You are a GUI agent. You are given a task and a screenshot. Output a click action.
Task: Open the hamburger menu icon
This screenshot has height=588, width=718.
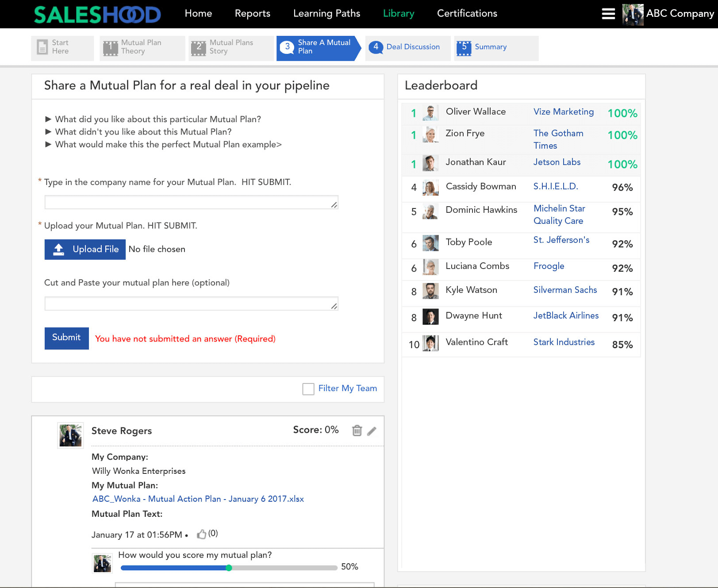pyautogui.click(x=608, y=14)
